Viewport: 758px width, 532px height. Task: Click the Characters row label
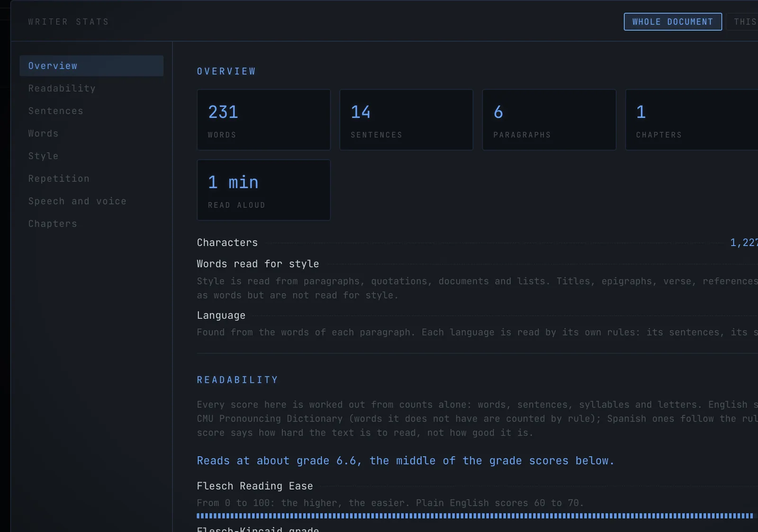click(227, 243)
